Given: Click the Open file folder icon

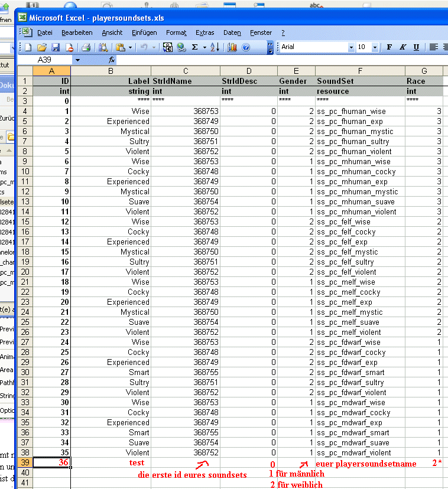Looking at the screenshot, I should tap(41, 47).
